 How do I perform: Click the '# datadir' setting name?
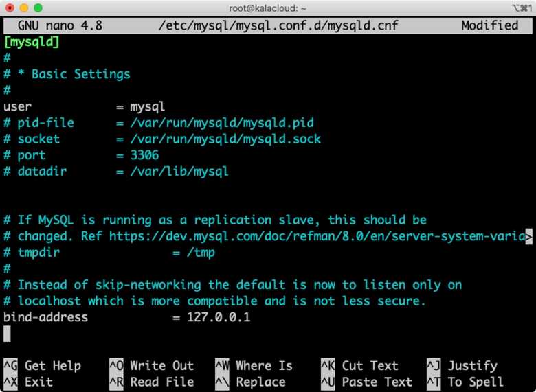tap(35, 171)
